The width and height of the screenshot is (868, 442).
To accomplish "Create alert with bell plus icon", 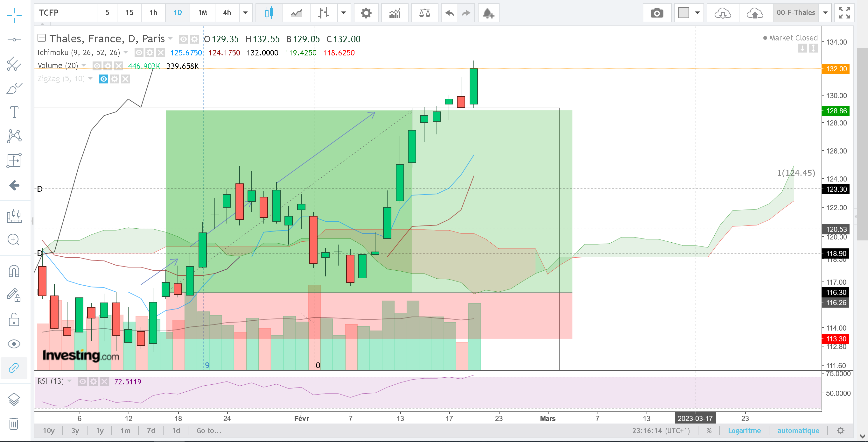I will (x=488, y=13).
